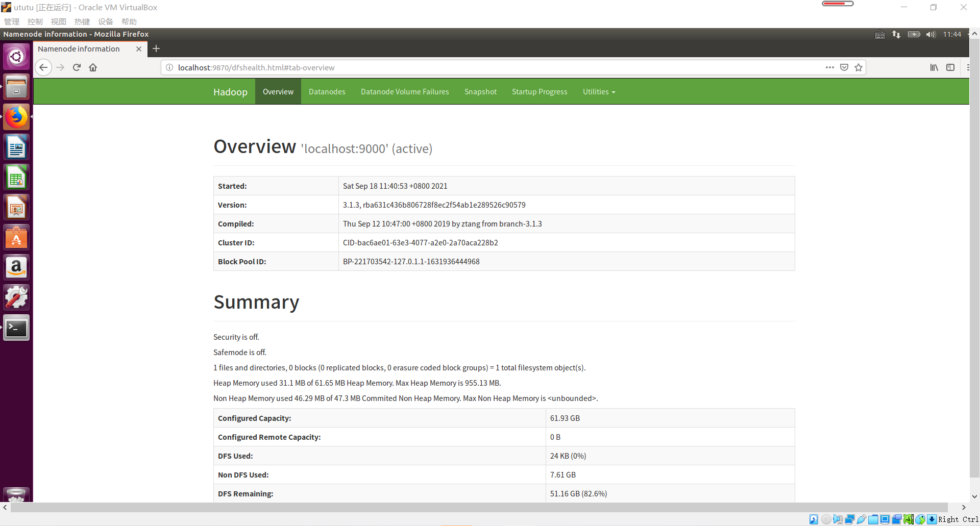Click vertical scrollbar down arrow
This screenshot has height=526, width=980.
click(974, 496)
